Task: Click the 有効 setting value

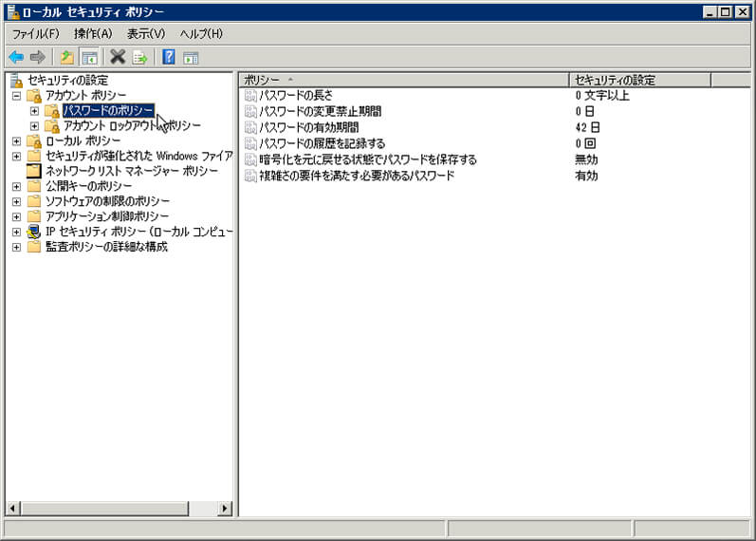Action: point(586,176)
